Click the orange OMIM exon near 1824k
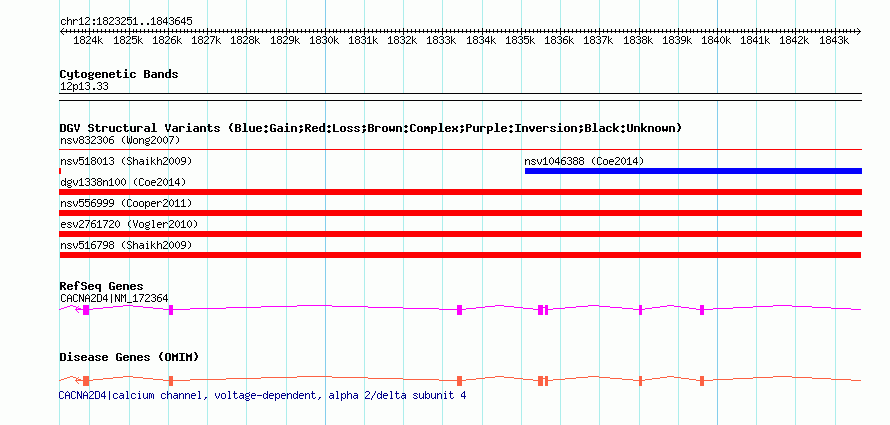 pyautogui.click(x=86, y=381)
